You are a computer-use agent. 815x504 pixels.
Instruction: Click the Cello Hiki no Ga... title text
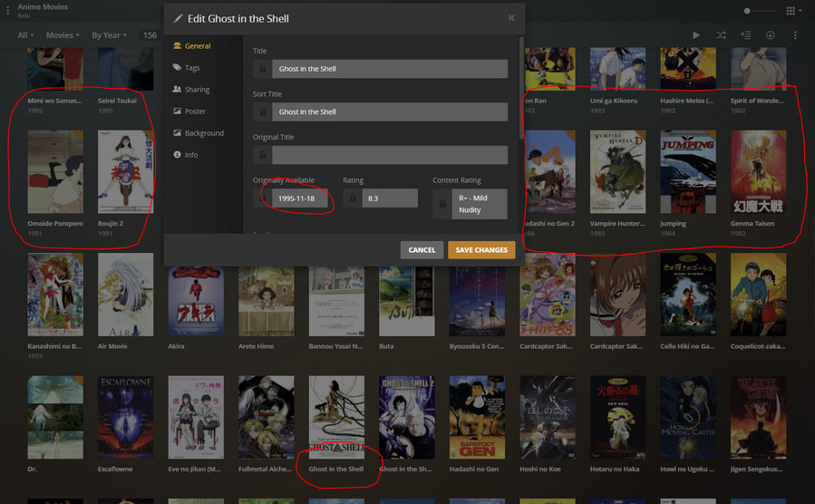click(687, 346)
